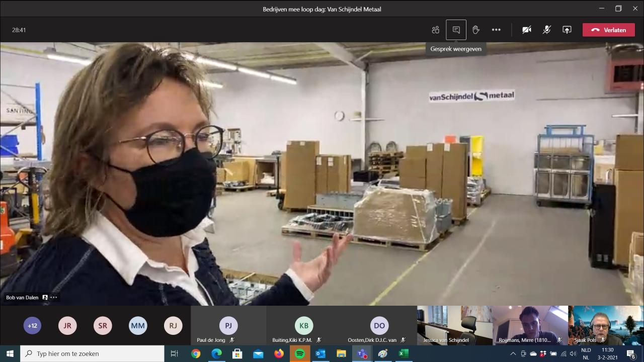Open Jessica van Schijndel's video thumbnail
Viewport: 644px width, 362px height.
454,325
